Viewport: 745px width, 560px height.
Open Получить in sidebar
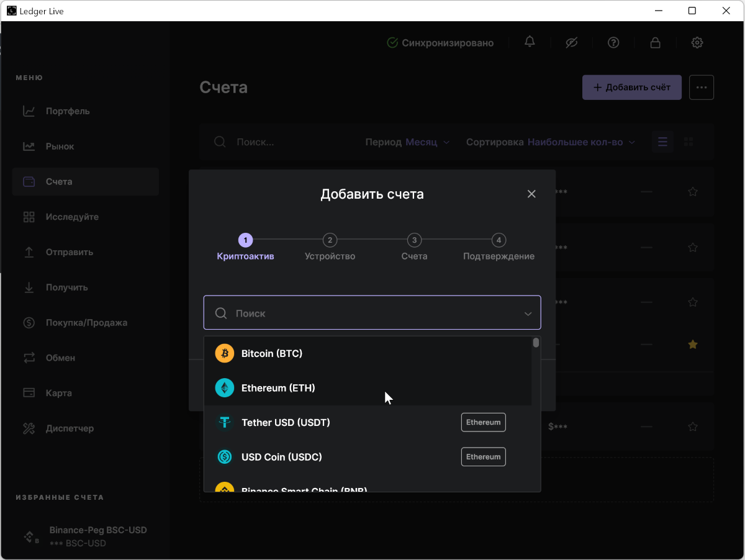[x=85, y=287]
